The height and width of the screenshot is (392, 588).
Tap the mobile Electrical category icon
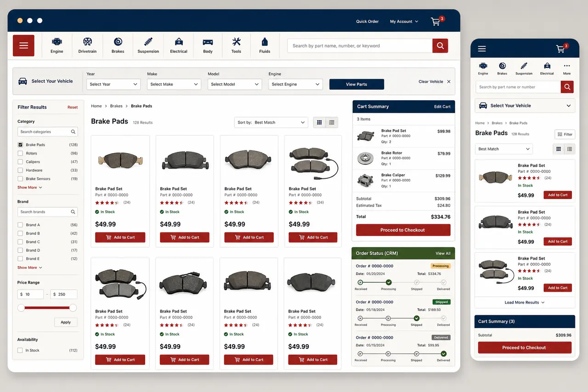[x=547, y=66]
